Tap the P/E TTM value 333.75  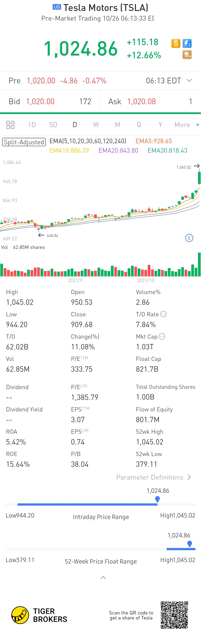coord(82,369)
